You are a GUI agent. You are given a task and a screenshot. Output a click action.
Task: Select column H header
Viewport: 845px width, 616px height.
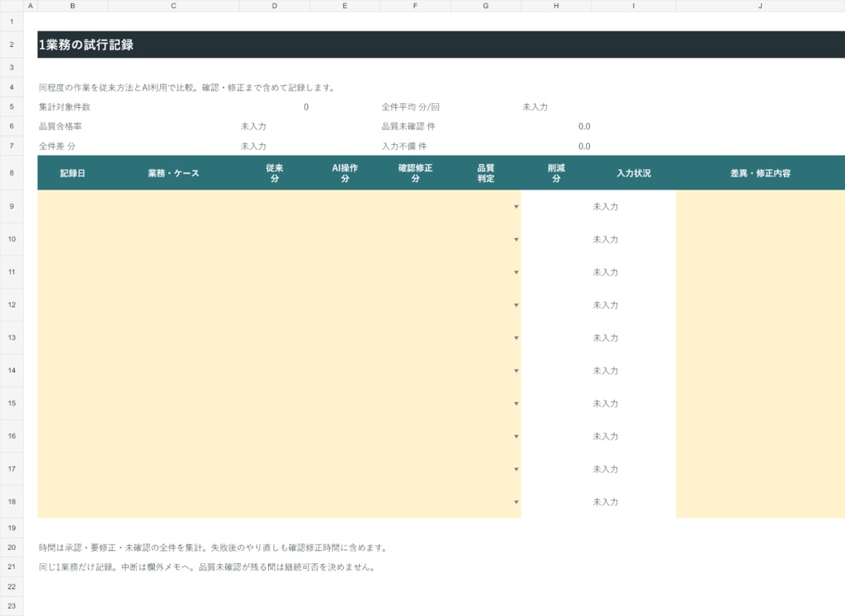tap(556, 6)
